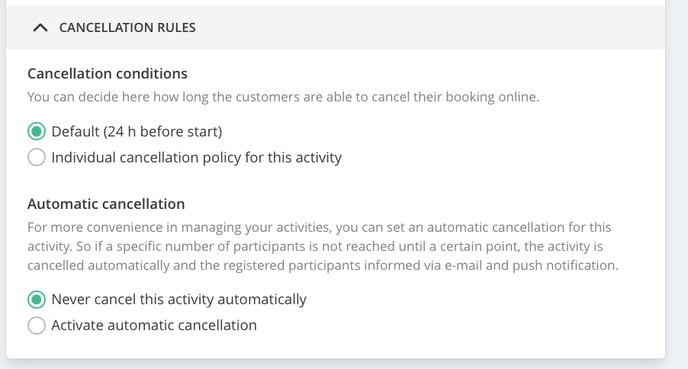Click the green dot in the Never cancel option
Viewport: 688px width, 369px height.
pos(36,299)
